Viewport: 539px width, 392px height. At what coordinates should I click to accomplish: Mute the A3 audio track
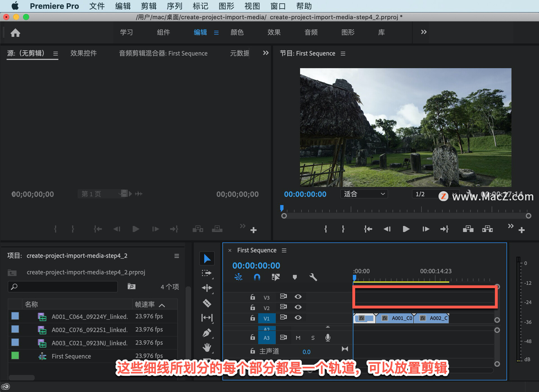click(298, 338)
